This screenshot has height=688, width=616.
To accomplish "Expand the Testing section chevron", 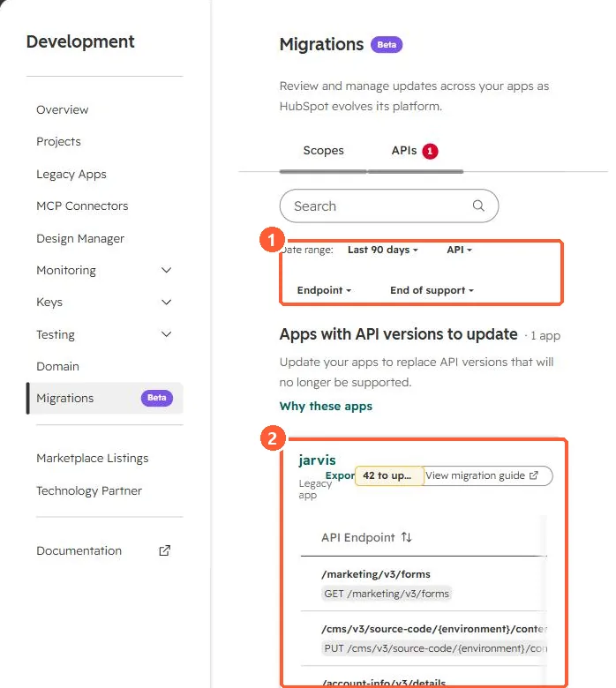I will [167, 334].
